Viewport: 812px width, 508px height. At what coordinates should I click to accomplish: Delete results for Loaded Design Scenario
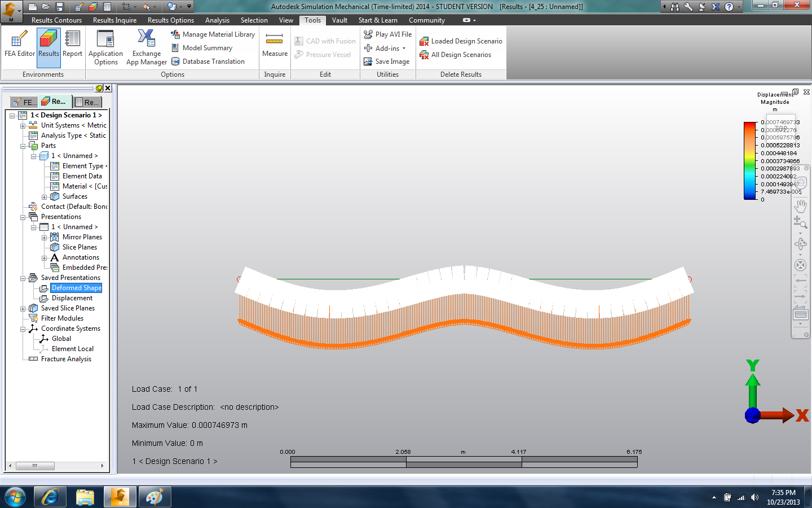tap(461, 41)
